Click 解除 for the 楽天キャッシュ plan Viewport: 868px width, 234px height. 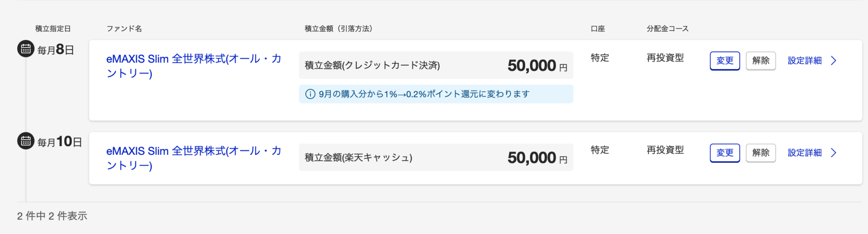[761, 153]
